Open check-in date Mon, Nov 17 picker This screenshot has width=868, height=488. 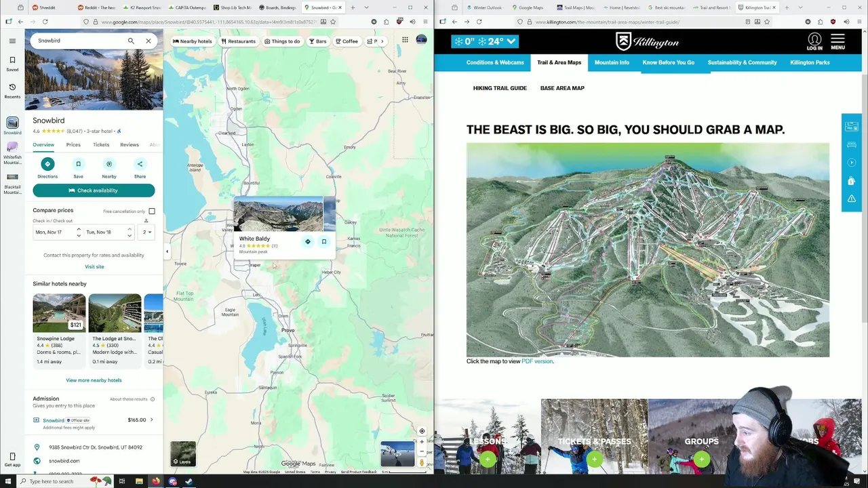click(x=57, y=232)
